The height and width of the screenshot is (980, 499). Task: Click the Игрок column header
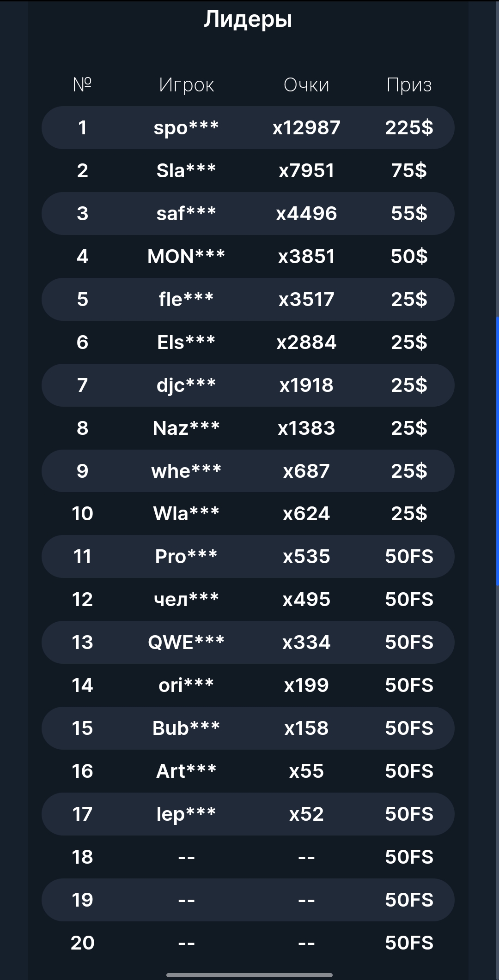186,85
